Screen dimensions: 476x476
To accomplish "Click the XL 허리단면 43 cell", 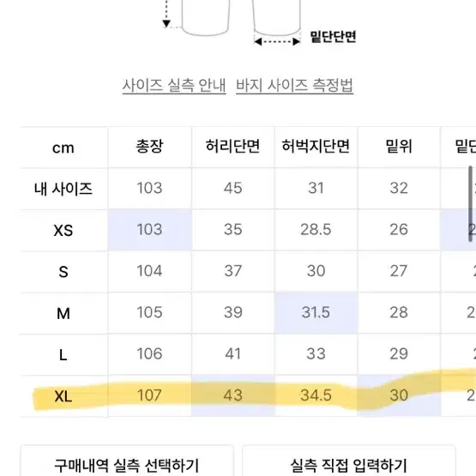I will tap(232, 395).
